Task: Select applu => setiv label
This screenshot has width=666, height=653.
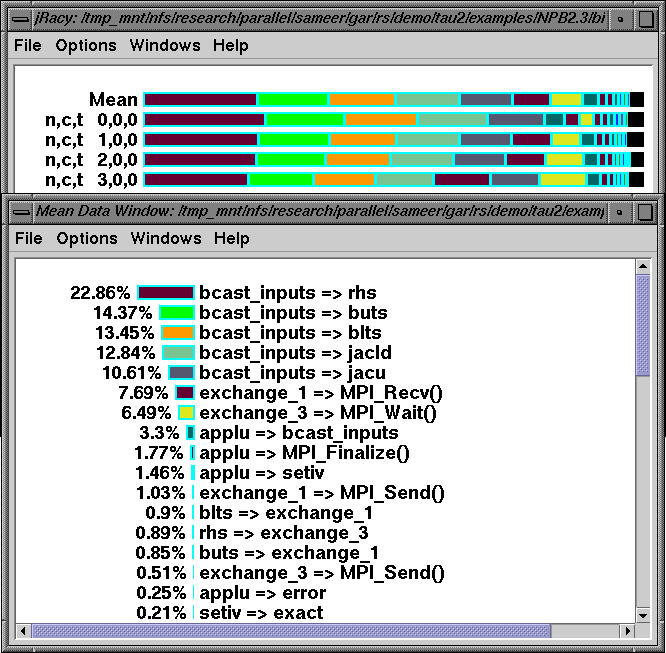Action: (262, 472)
